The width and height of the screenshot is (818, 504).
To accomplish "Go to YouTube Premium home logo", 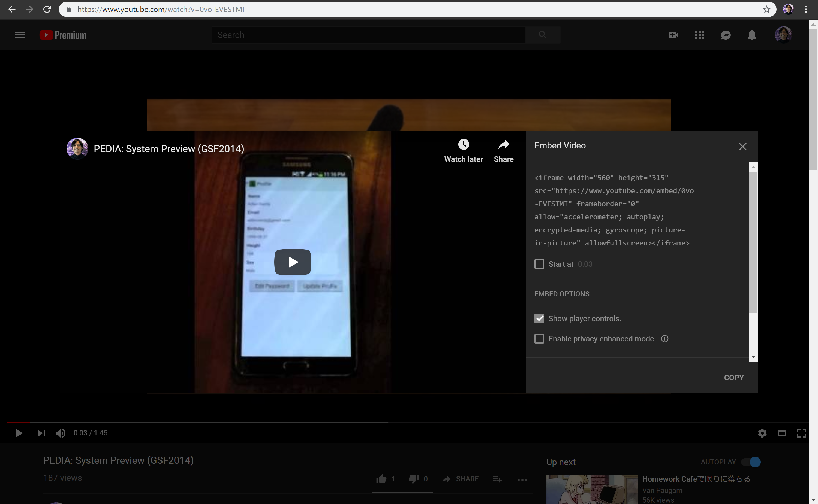I will (63, 35).
